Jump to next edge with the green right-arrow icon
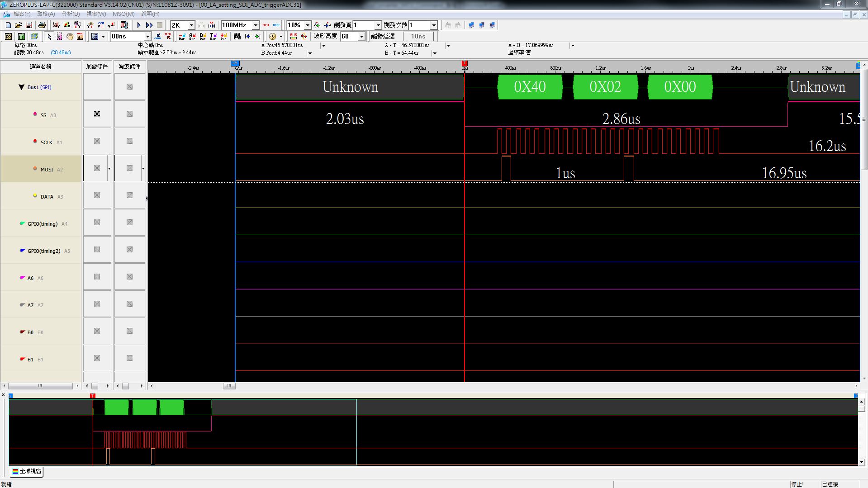The width and height of the screenshot is (868, 488). (258, 37)
